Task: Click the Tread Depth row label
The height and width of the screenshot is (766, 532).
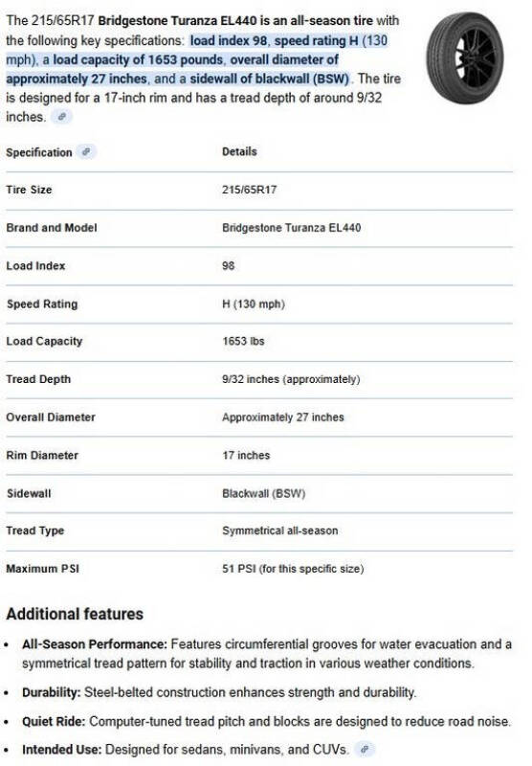Action: [38, 379]
